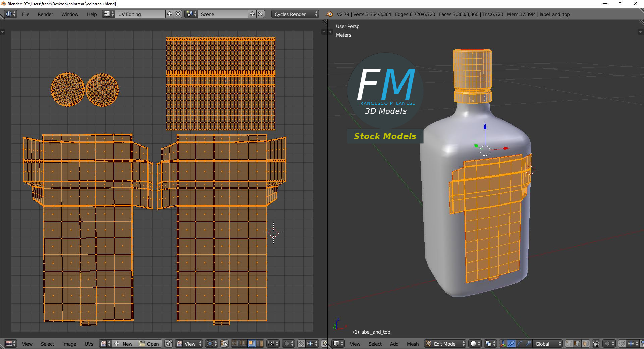Screen dimensions: 644x349
Task: Open the UV editor View menu
Action: (27, 344)
